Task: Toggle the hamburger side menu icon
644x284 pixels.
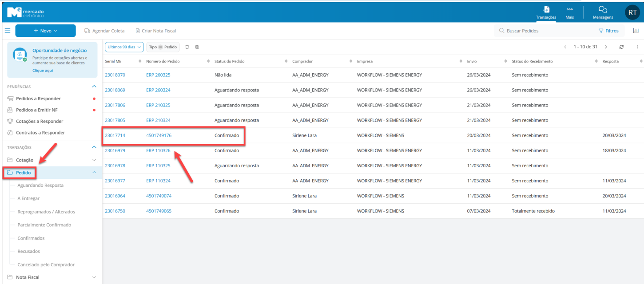Action: (x=8, y=31)
